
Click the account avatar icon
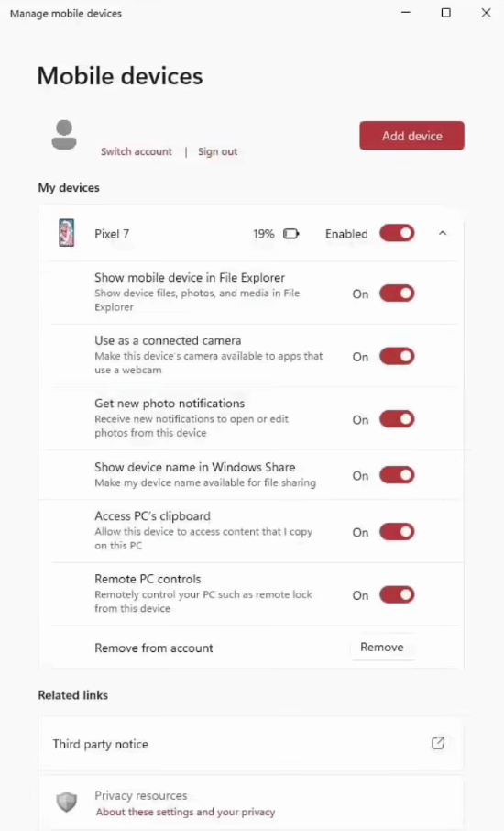click(64, 135)
